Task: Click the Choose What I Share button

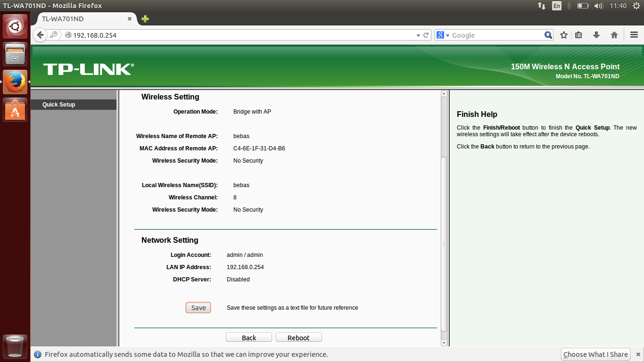Action: click(x=595, y=354)
